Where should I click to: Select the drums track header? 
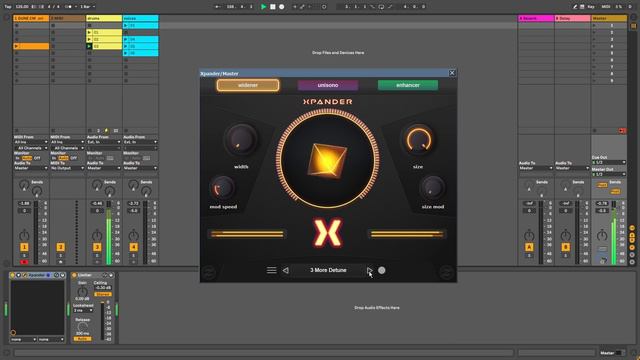[104, 18]
